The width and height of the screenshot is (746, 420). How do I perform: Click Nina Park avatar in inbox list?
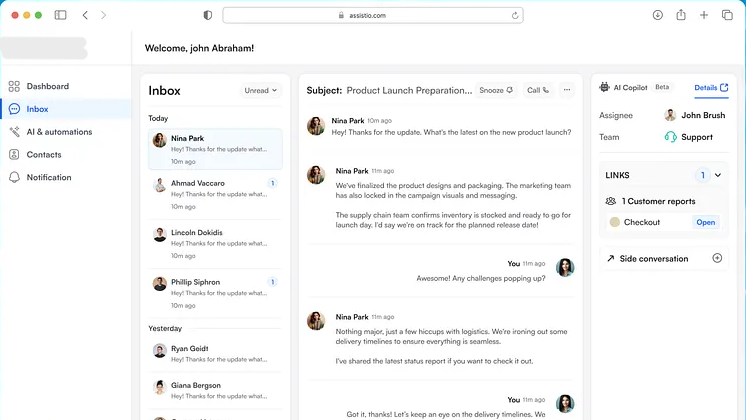(x=159, y=140)
